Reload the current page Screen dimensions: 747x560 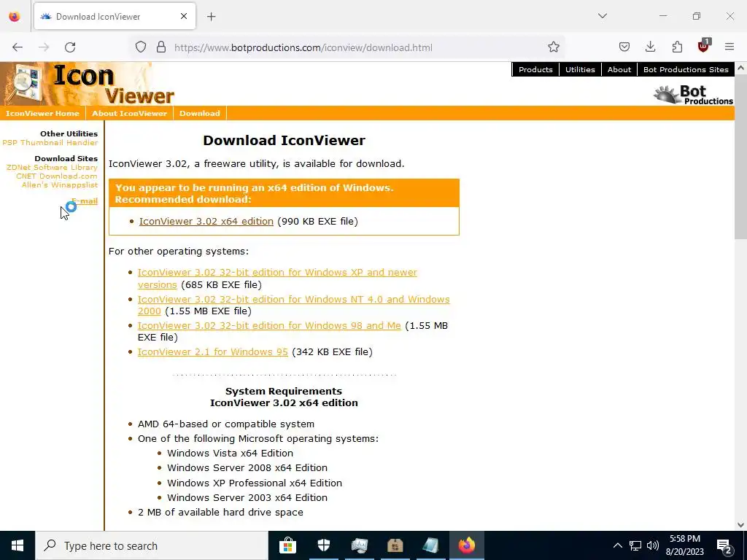(70, 47)
